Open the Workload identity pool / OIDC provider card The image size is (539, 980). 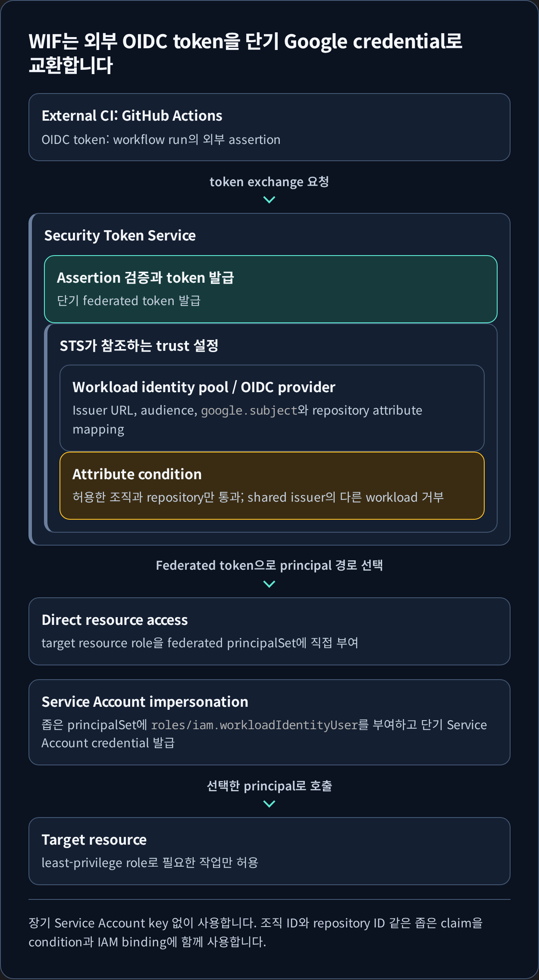[x=272, y=408]
